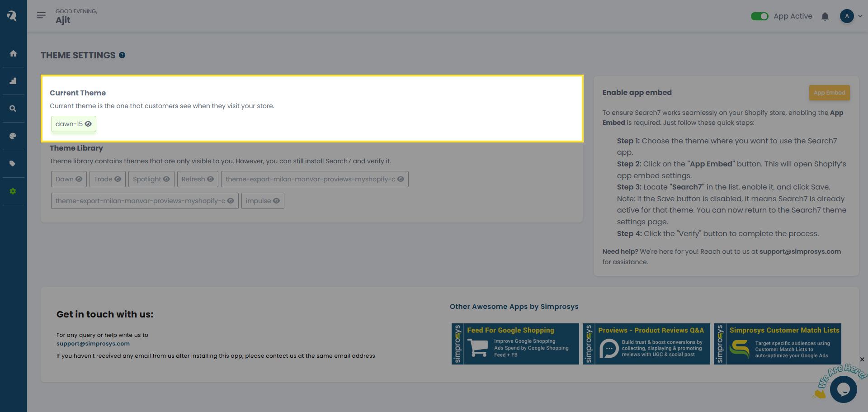Click the Theme Settings help question icon
The height and width of the screenshot is (412, 868).
click(x=122, y=55)
